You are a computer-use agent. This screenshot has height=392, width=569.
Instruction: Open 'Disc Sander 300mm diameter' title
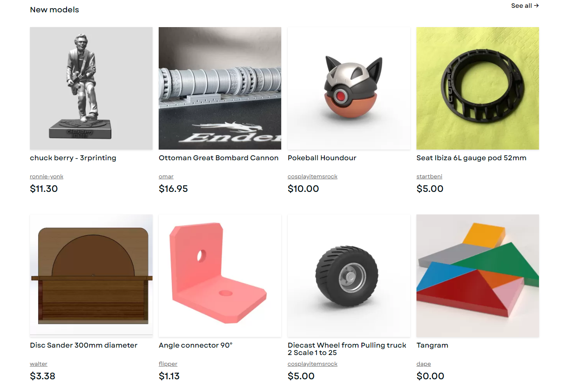coord(83,345)
